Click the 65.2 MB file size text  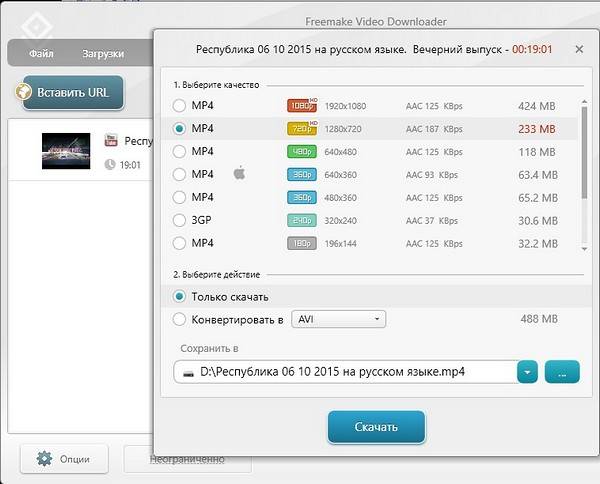click(x=538, y=198)
